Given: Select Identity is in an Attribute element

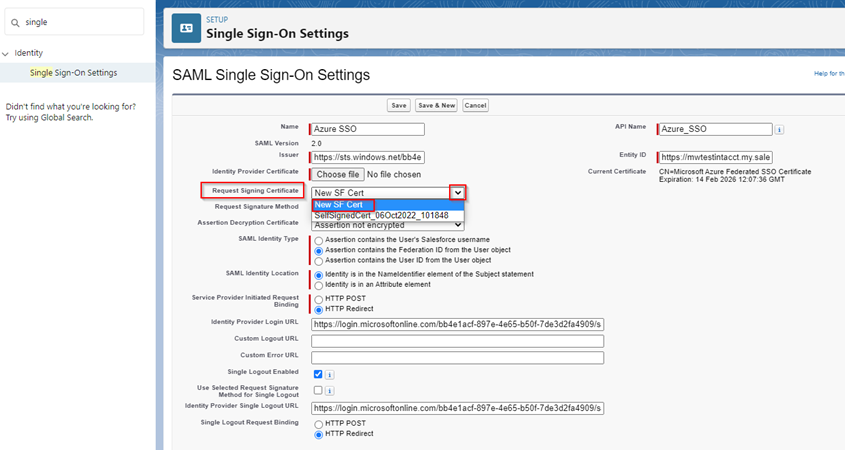Looking at the screenshot, I should [x=318, y=285].
